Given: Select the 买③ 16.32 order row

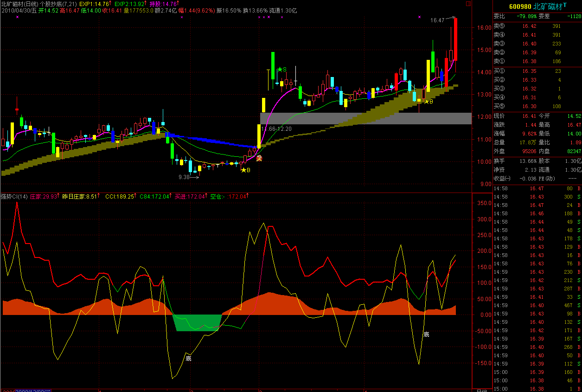Looking at the screenshot, I should pyautogui.click(x=537, y=89).
